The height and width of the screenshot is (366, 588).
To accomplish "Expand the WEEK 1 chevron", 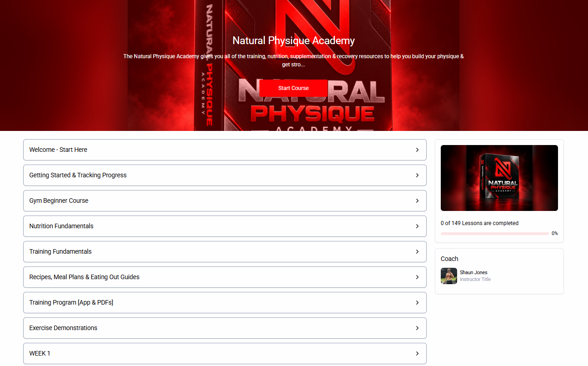I will tap(417, 353).
